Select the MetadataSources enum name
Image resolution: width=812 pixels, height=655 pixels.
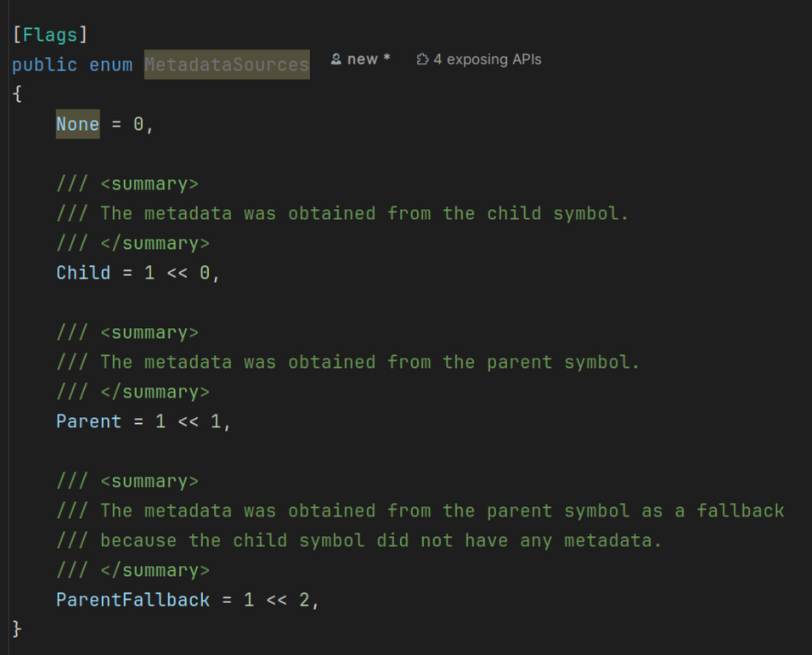tap(226, 65)
